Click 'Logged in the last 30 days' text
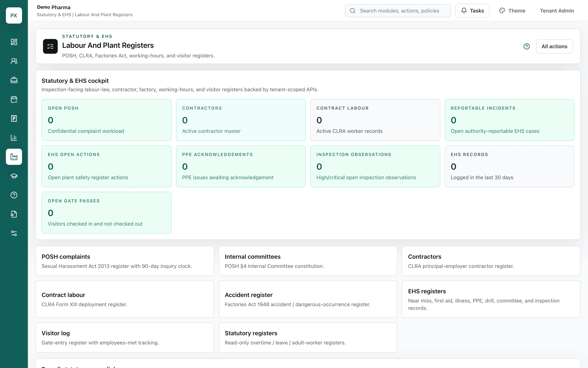The width and height of the screenshot is (588, 368). 482,177
